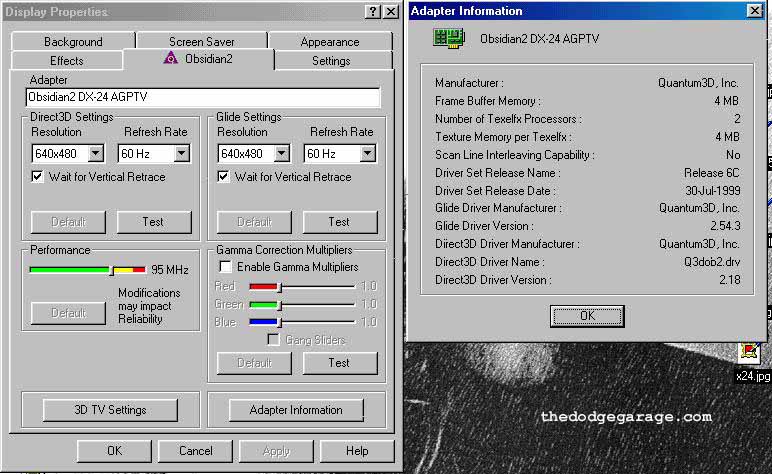Open Direct3D Refresh Rate dropdown

[x=182, y=154]
